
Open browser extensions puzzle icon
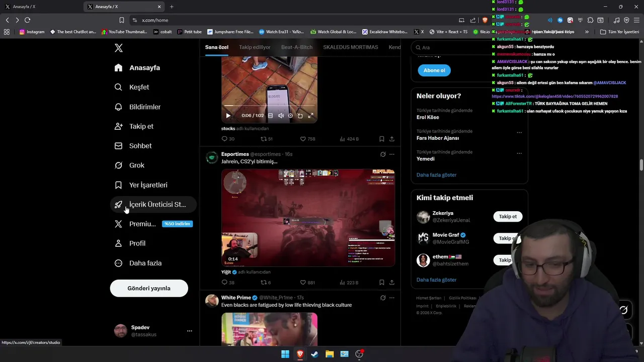click(x=590, y=20)
